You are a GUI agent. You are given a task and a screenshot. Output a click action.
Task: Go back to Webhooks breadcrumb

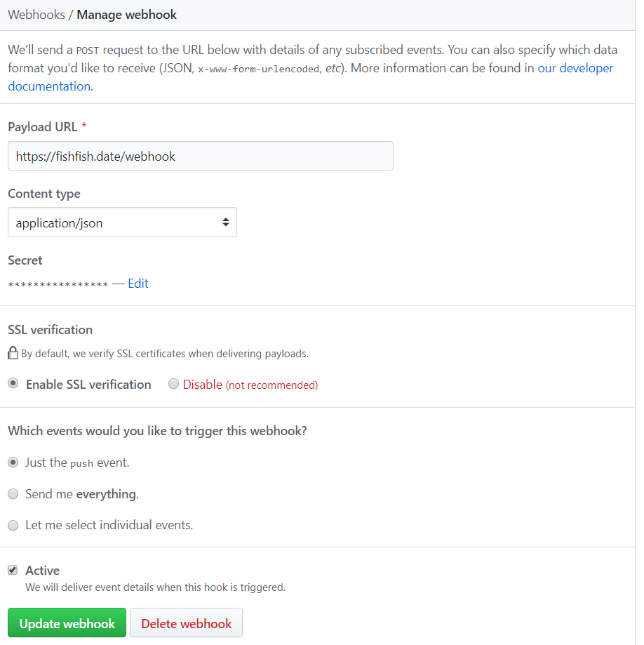[36, 15]
